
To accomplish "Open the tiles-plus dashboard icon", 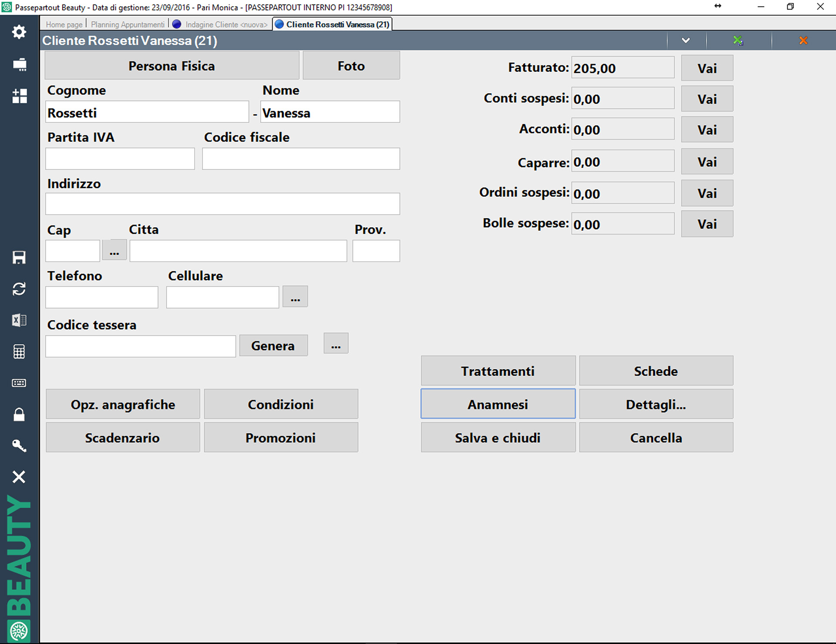I will click(19, 96).
